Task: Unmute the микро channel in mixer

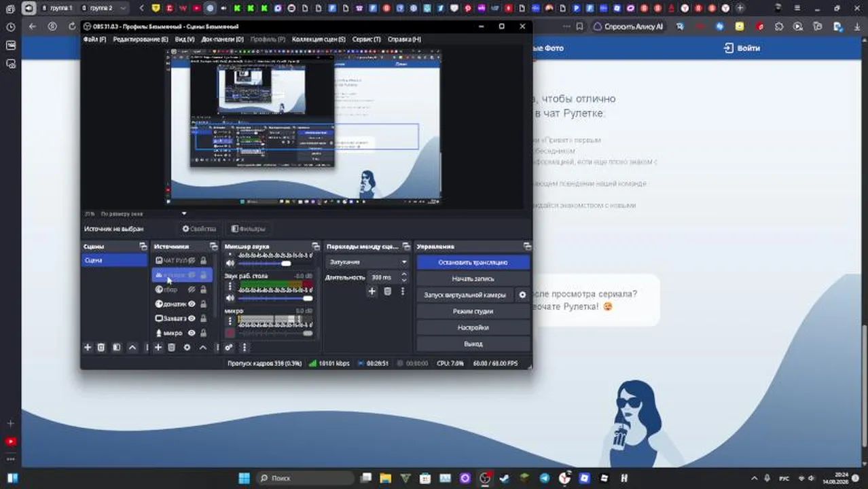Action: (230, 333)
